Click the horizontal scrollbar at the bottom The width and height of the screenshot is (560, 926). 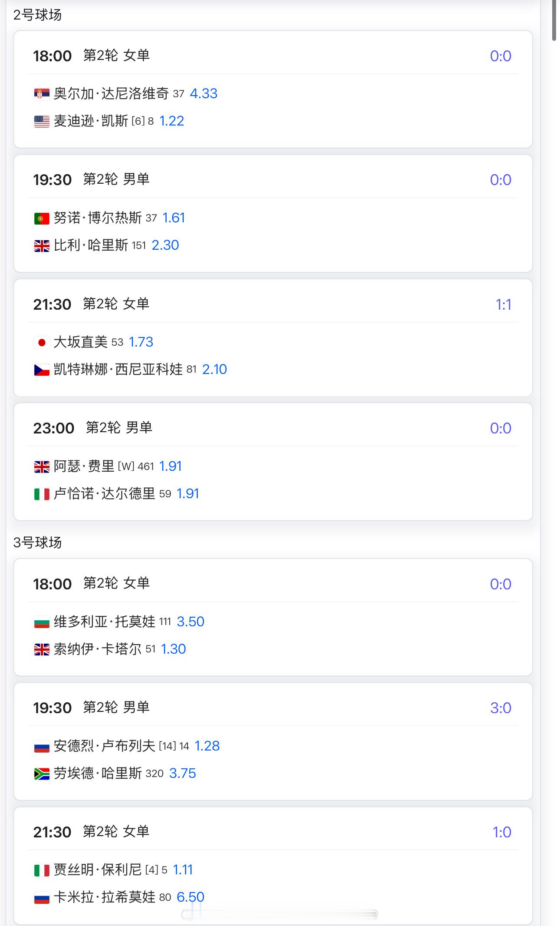tap(280, 914)
